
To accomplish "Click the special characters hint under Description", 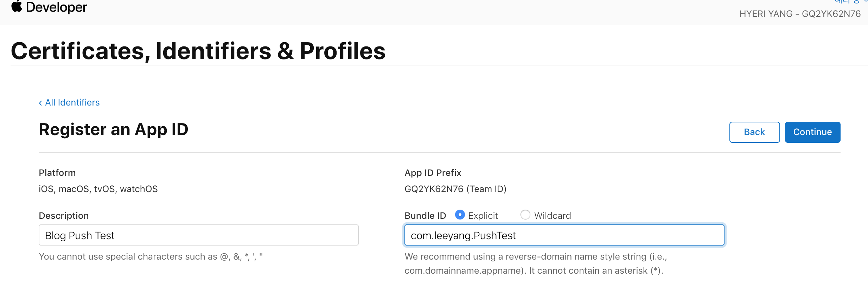I will click(151, 256).
